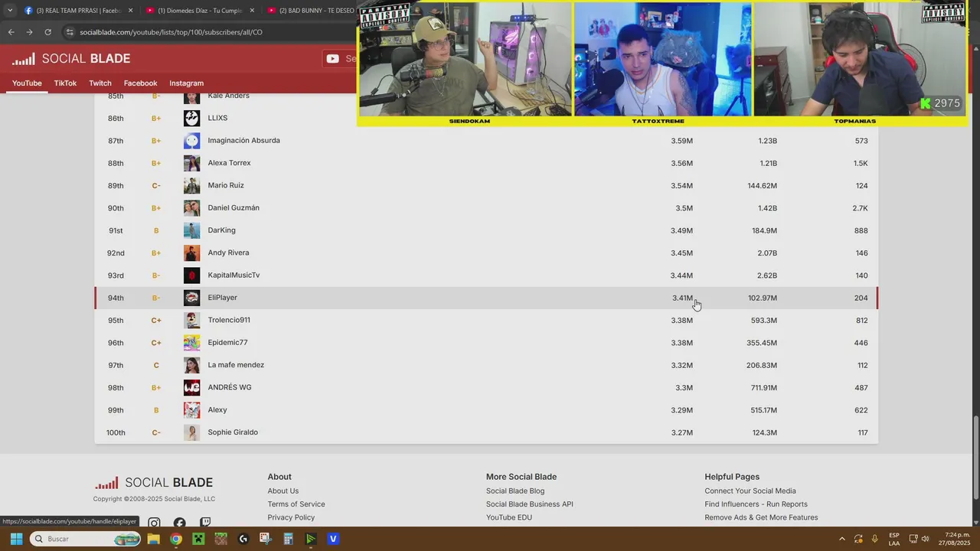
Task: Open File Explorer from the taskbar
Action: pos(153,539)
